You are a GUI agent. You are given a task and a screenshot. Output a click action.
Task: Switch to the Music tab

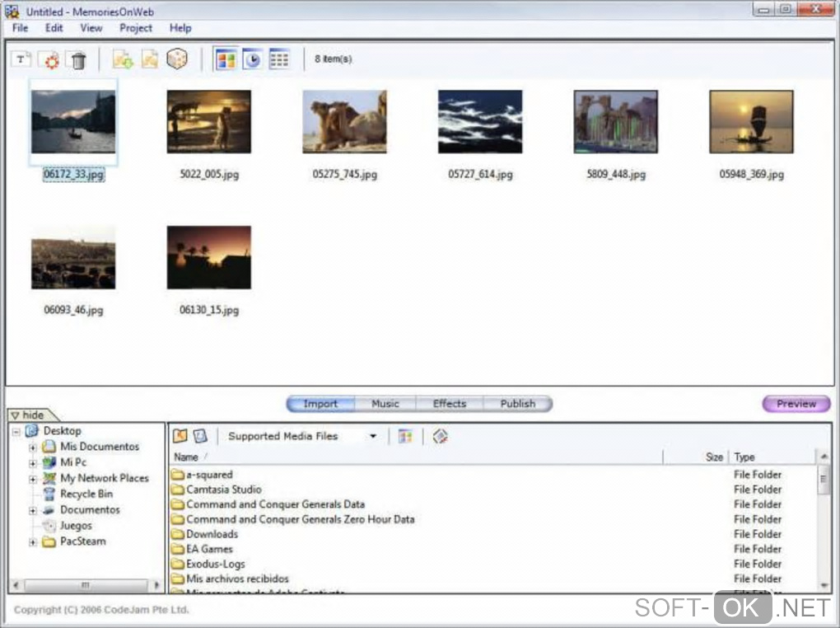[x=385, y=403]
